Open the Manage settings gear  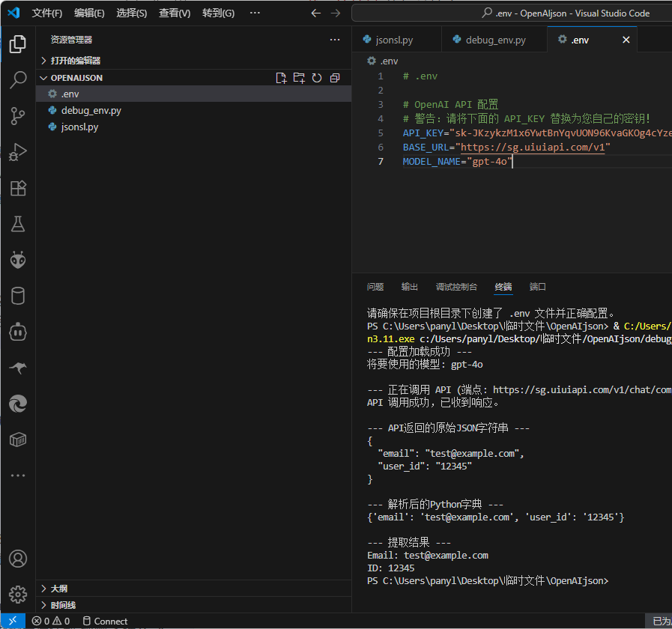coord(18,594)
